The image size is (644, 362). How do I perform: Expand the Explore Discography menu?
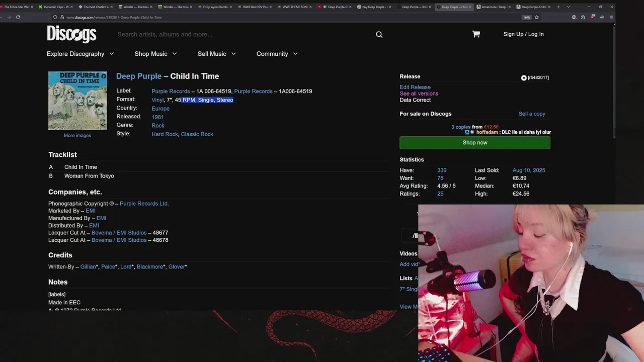tap(80, 54)
